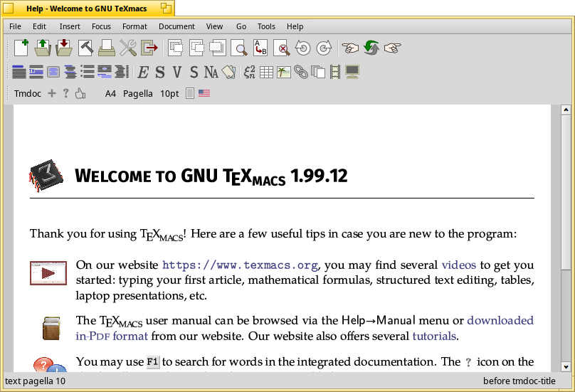This screenshot has height=392, width=575.
Task: Open the itemize list icon menu
Action: click(88, 72)
